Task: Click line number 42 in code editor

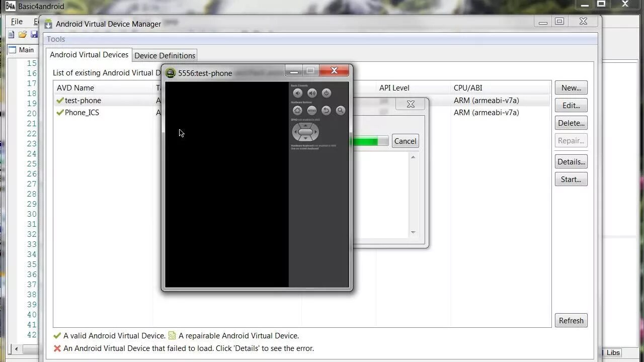Action: tap(32, 335)
